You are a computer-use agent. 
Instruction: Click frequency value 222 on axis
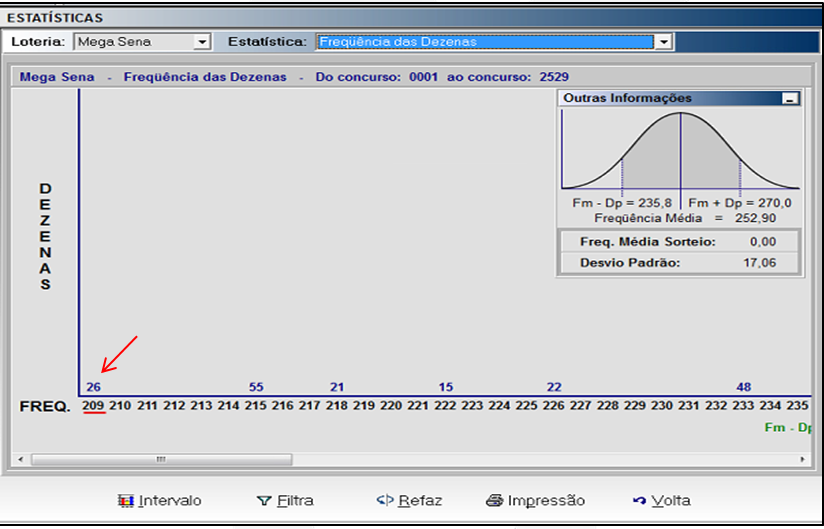(445, 406)
